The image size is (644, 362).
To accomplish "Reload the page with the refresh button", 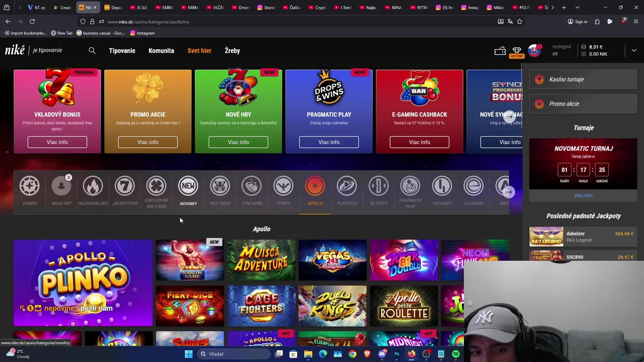I will 32,22.
